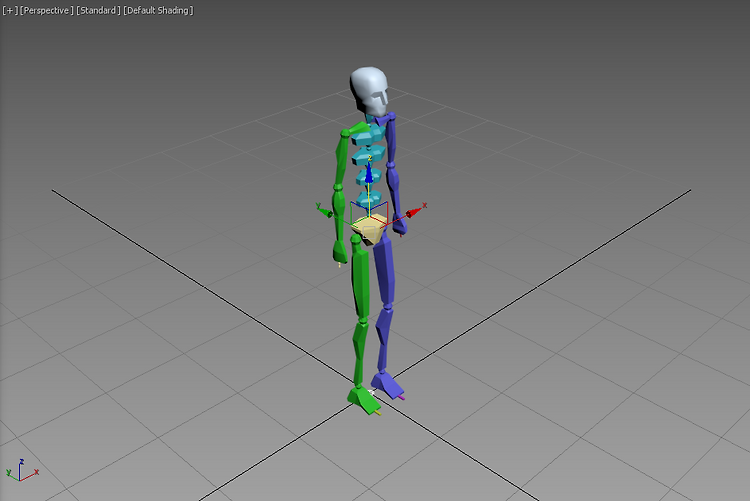Select the tan pelvis object
Screen dimensions: 750x501
point(369,229)
